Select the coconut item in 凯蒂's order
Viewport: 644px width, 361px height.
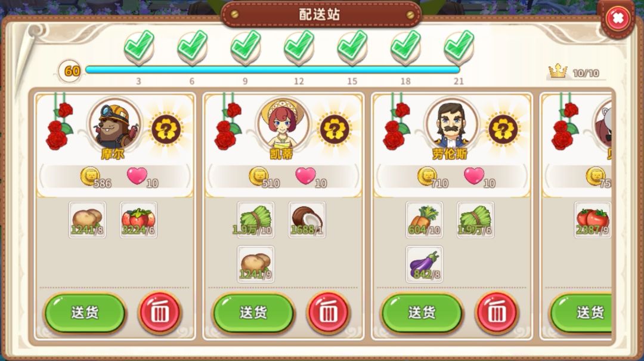point(307,220)
